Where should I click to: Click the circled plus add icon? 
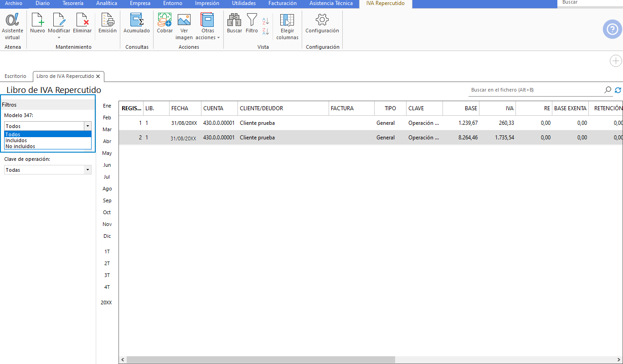616,61
